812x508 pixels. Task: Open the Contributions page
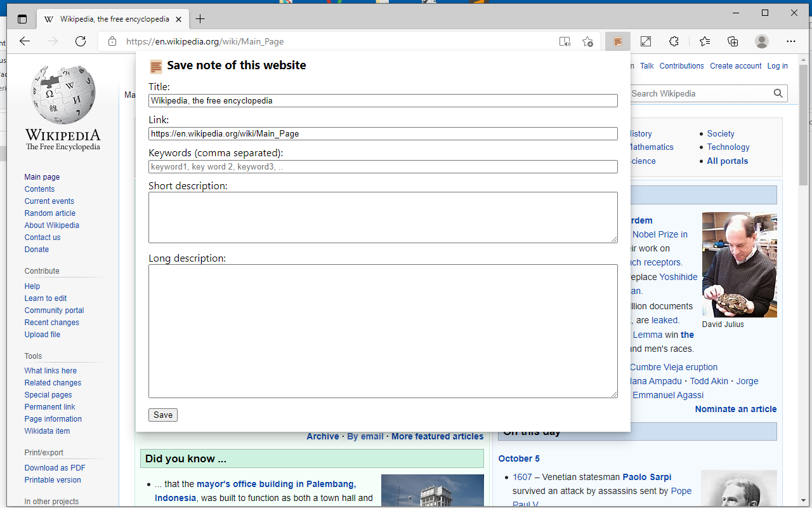[x=681, y=65]
